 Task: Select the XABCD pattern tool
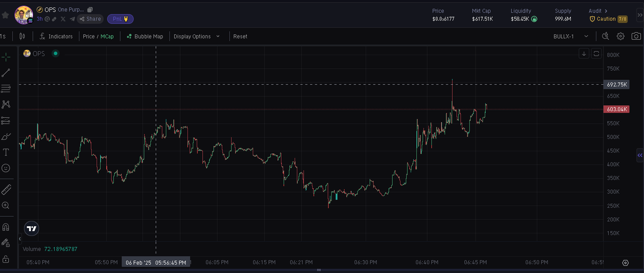click(x=6, y=105)
